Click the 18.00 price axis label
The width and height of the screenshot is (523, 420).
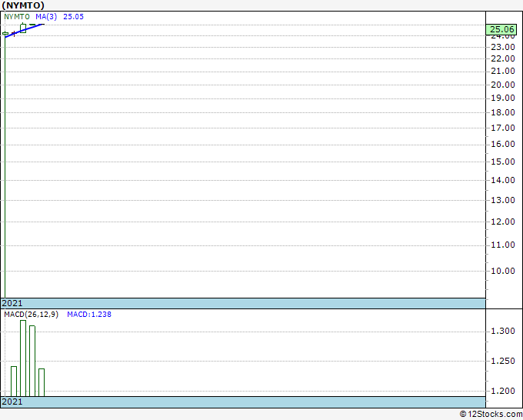click(x=503, y=112)
